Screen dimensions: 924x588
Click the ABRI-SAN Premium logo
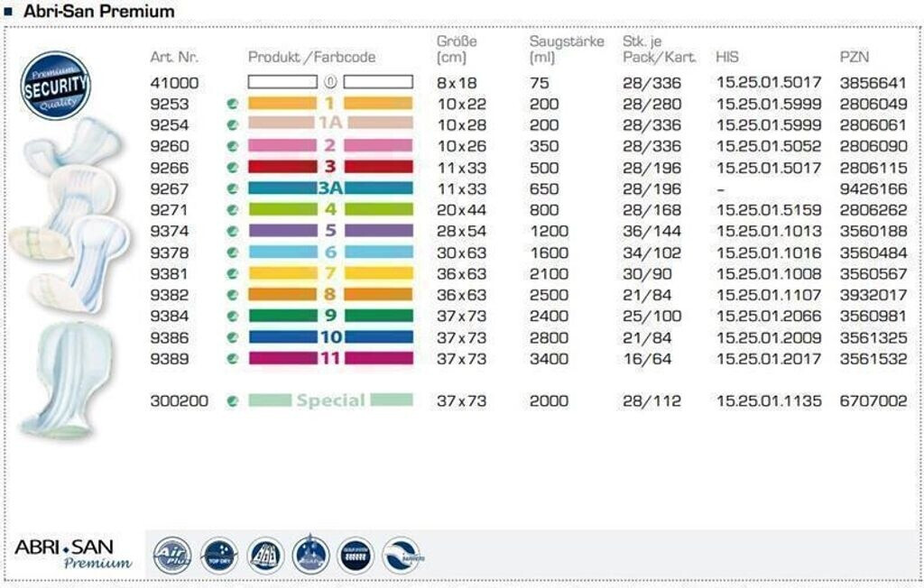click(x=74, y=553)
